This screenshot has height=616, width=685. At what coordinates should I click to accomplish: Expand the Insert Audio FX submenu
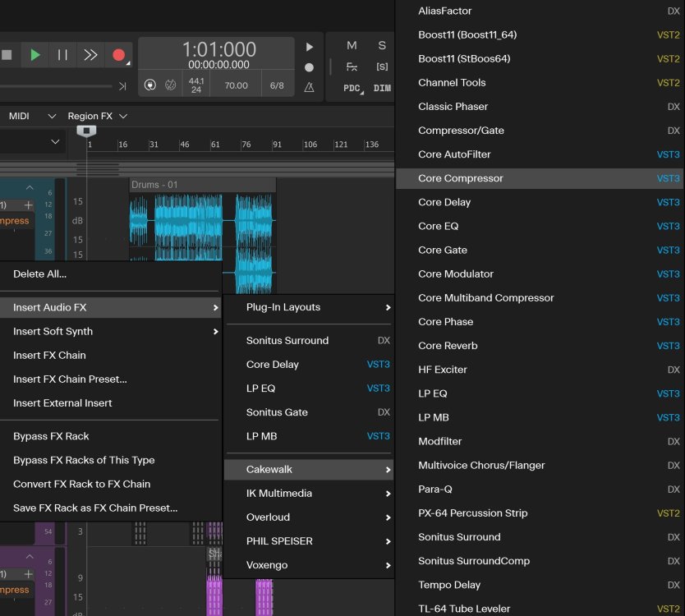[111, 307]
